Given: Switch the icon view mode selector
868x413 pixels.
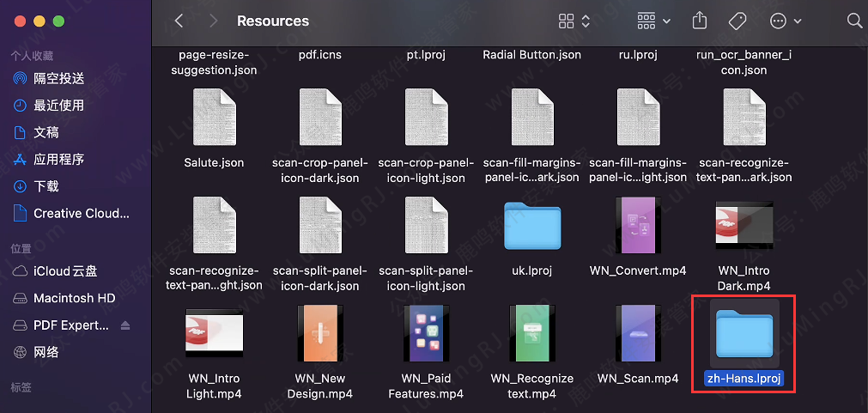Looking at the screenshot, I should (x=574, y=21).
